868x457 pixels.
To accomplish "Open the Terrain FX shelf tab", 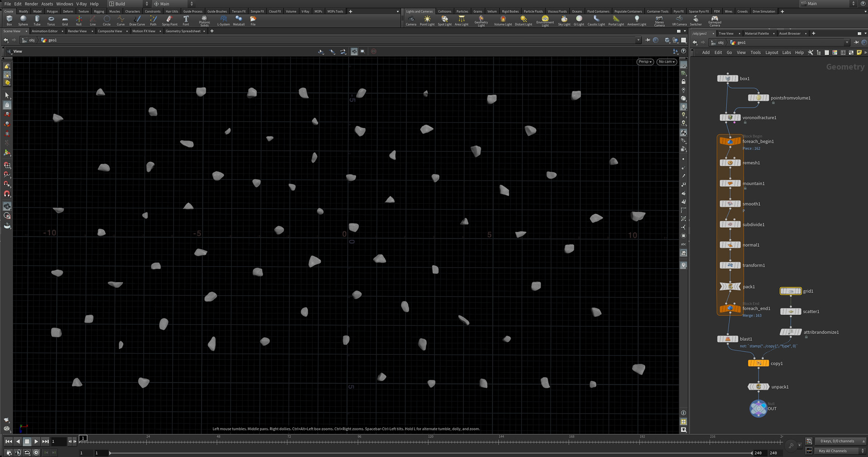I will (239, 11).
